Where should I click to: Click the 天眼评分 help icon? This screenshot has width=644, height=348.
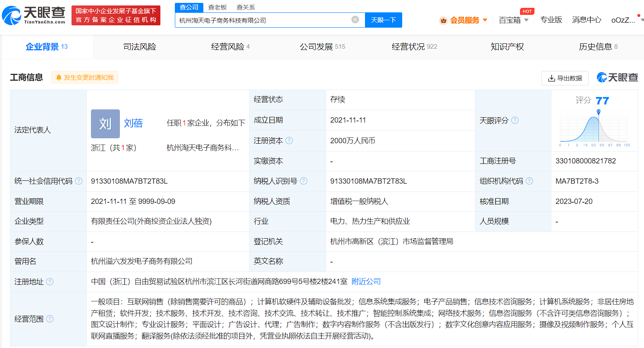[515, 120]
